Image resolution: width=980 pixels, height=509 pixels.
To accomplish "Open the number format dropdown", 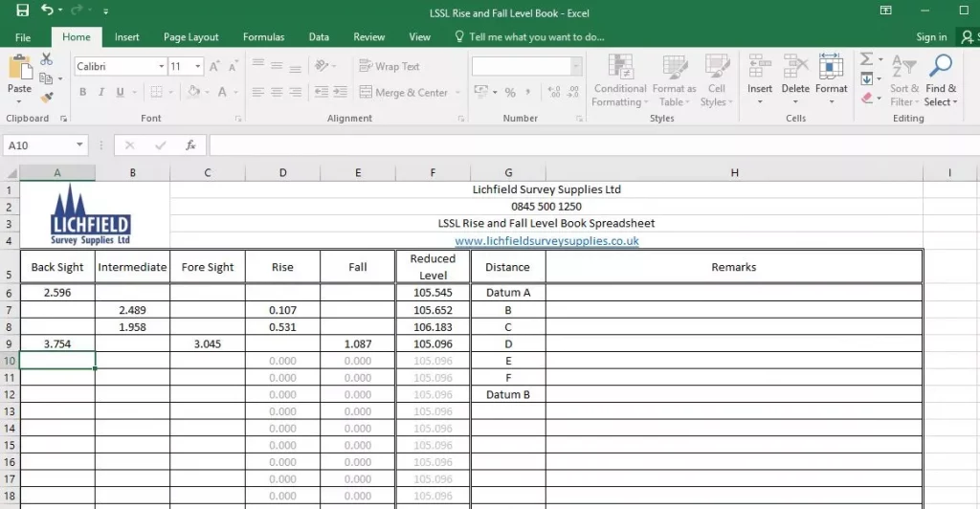I will [575, 66].
